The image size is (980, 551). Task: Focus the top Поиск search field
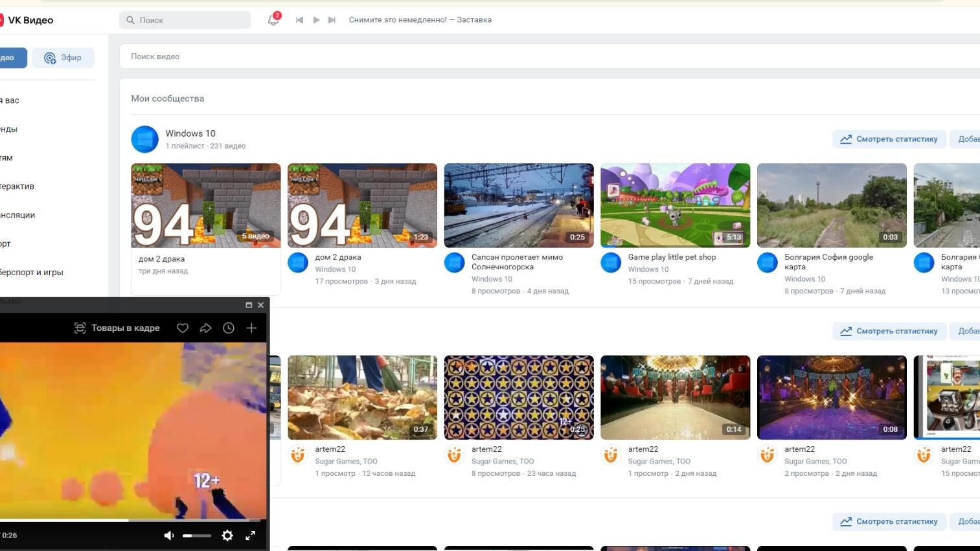click(185, 20)
